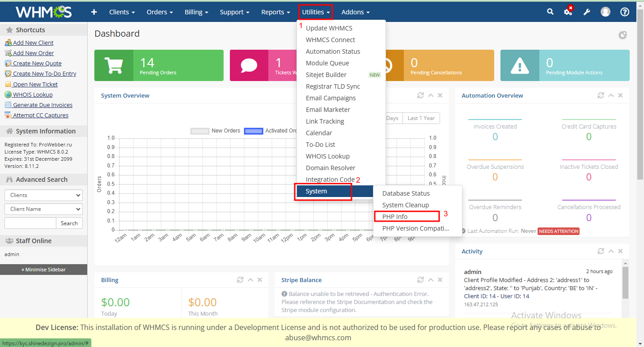The width and height of the screenshot is (644, 347).
Task: Collapse the Billing panel
Action: tap(250, 280)
